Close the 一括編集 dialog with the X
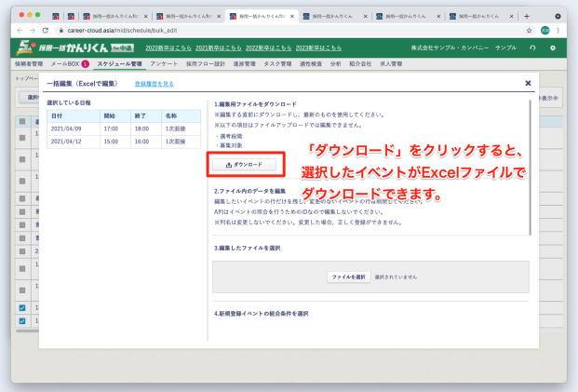578x392 pixels. pos(528,83)
